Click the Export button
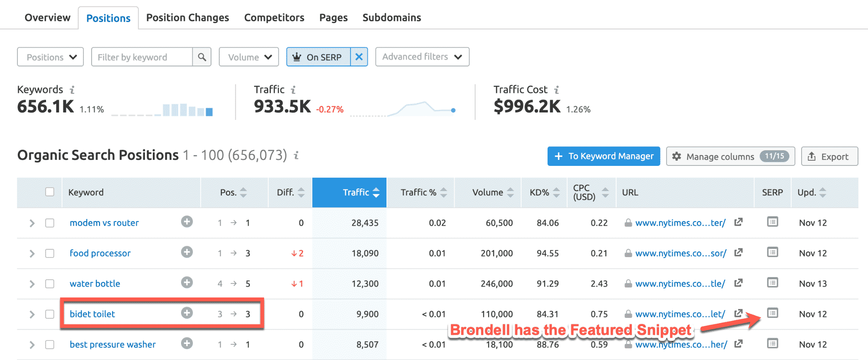This screenshot has width=868, height=360. pos(829,156)
